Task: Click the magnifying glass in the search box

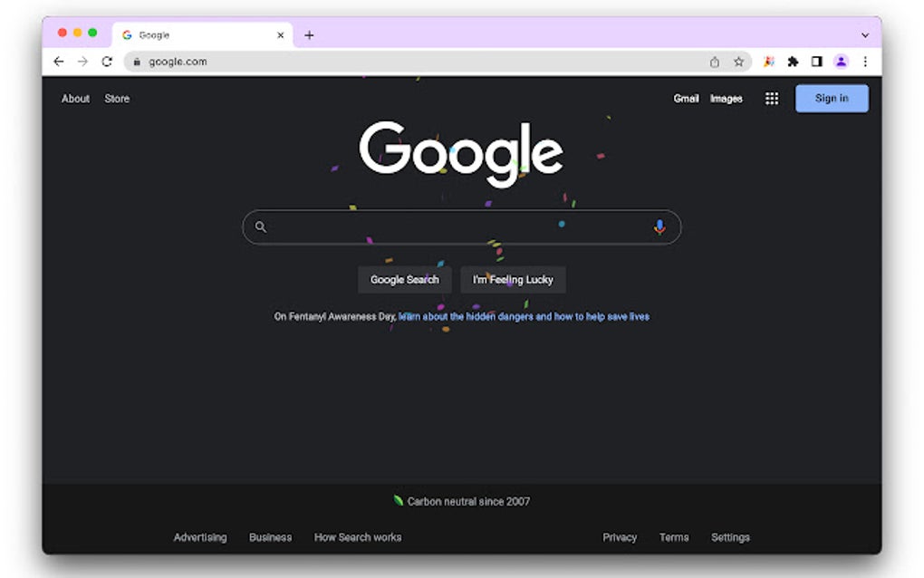Action: 261,226
